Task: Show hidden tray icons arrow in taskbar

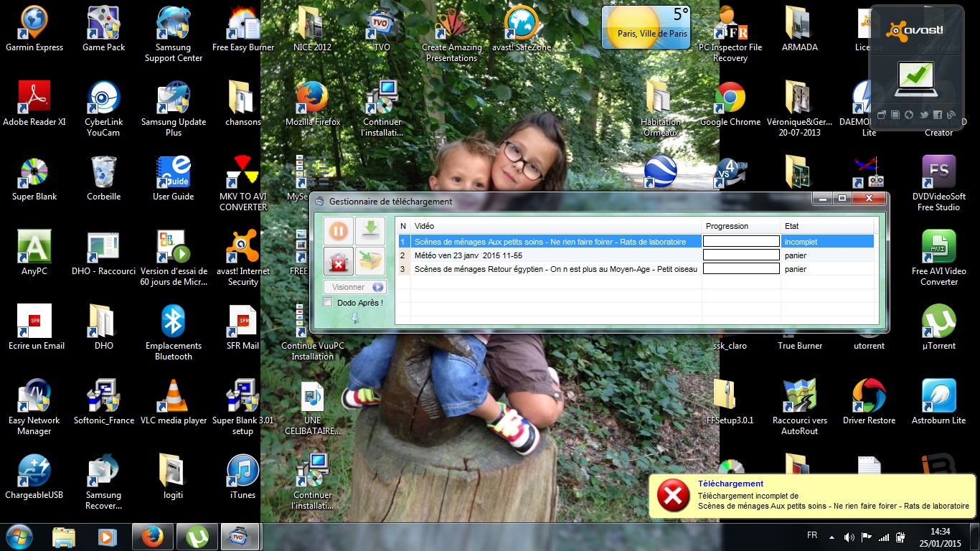Action: (x=831, y=537)
